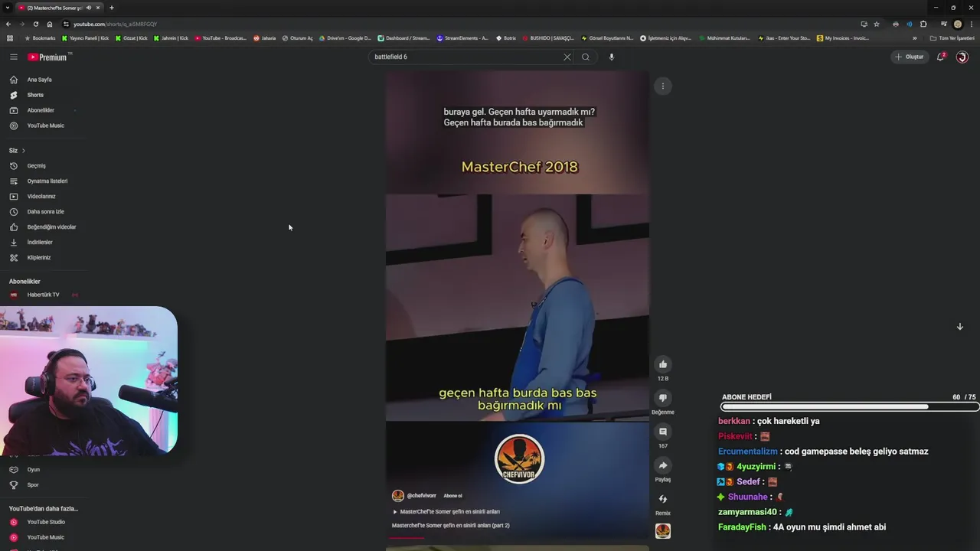The height and width of the screenshot is (551, 980).
Task: Open Beğendiğim videolar list
Action: click(51, 227)
